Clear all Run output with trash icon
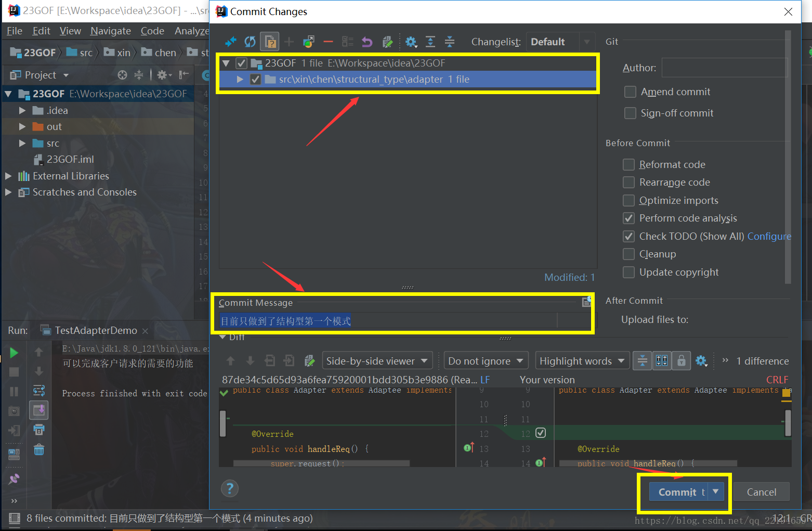The height and width of the screenshot is (531, 812). 39,449
